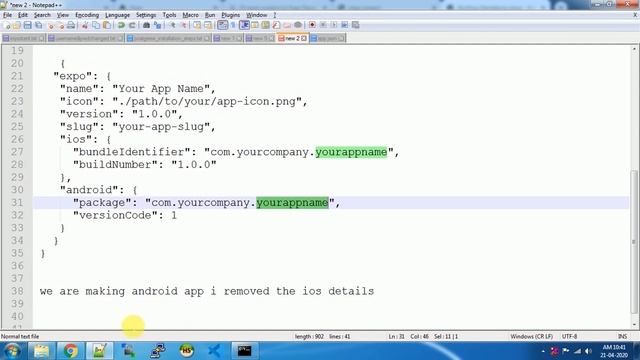Open Folder as Workspace toolbar icon
640x360 pixels.
coord(287,25)
